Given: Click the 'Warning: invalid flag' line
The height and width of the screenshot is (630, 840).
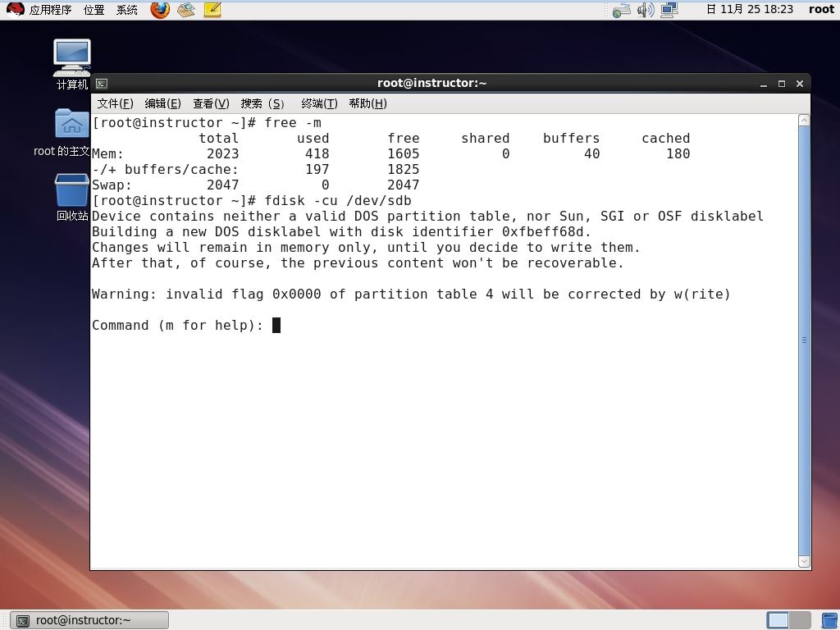Looking at the screenshot, I should (411, 294).
